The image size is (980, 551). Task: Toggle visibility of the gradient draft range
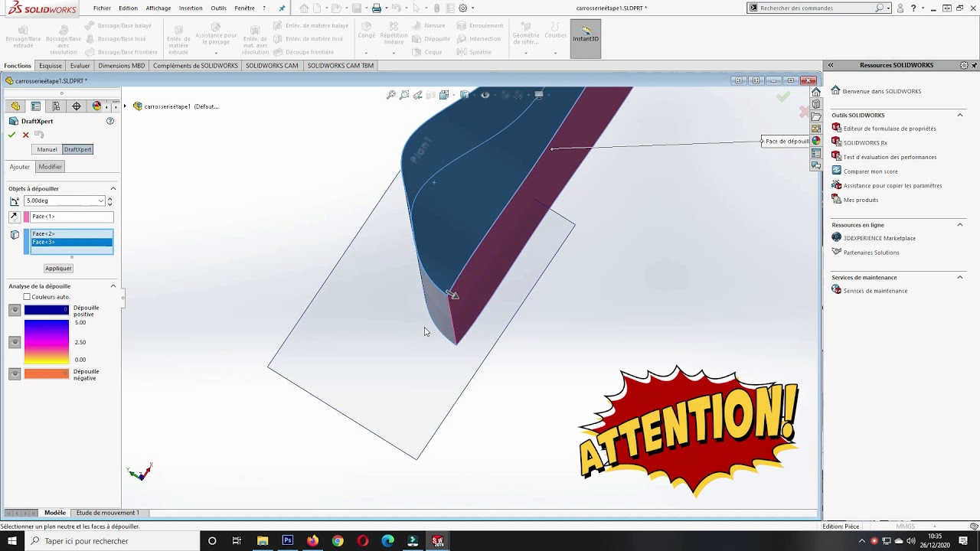15,342
